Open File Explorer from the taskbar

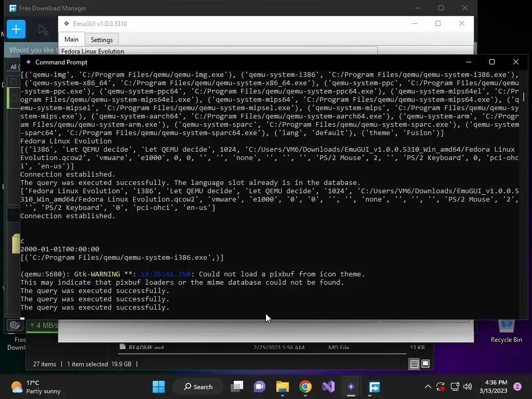(x=282, y=387)
